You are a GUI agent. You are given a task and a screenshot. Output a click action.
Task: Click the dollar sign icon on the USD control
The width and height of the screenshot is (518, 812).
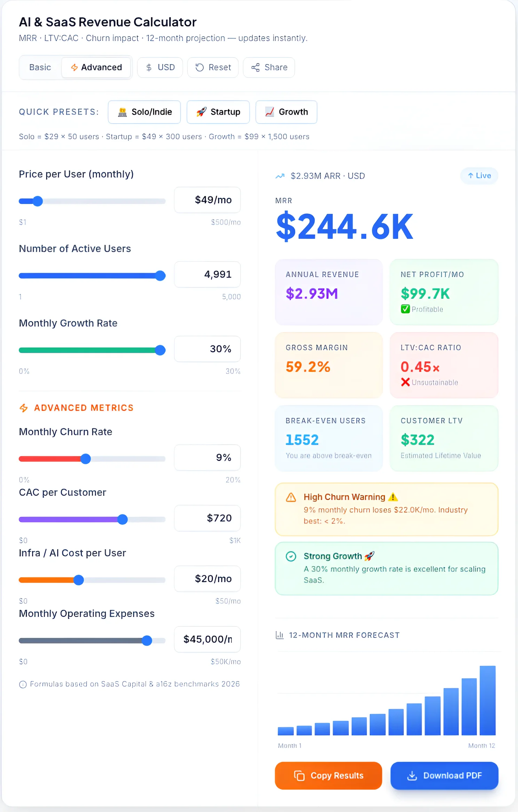(x=149, y=68)
